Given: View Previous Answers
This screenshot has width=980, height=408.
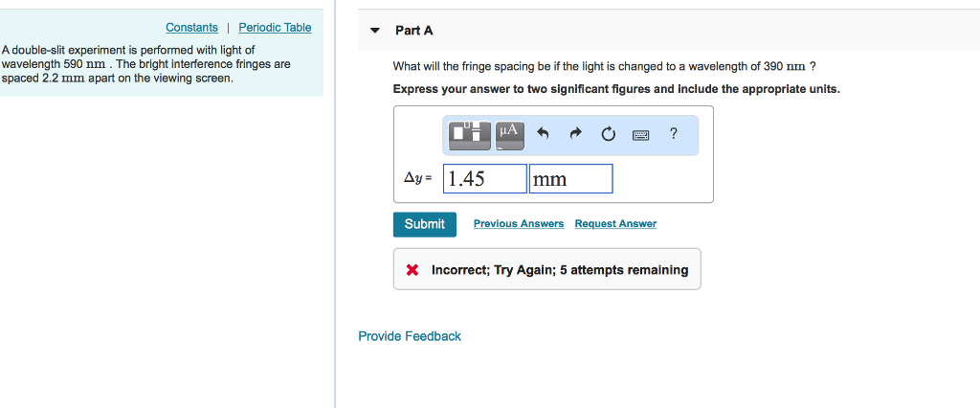Looking at the screenshot, I should click(519, 224).
